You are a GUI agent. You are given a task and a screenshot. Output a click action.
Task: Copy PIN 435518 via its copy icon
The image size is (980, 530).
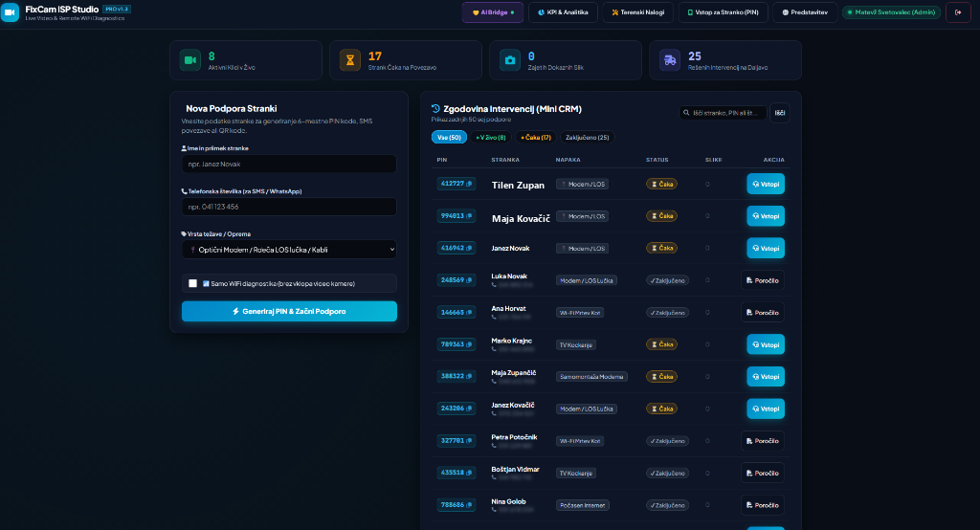(469, 474)
